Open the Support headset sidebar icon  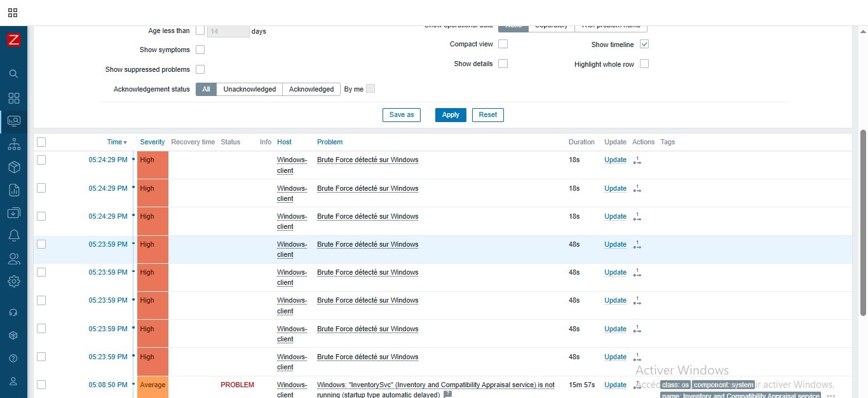point(13,312)
